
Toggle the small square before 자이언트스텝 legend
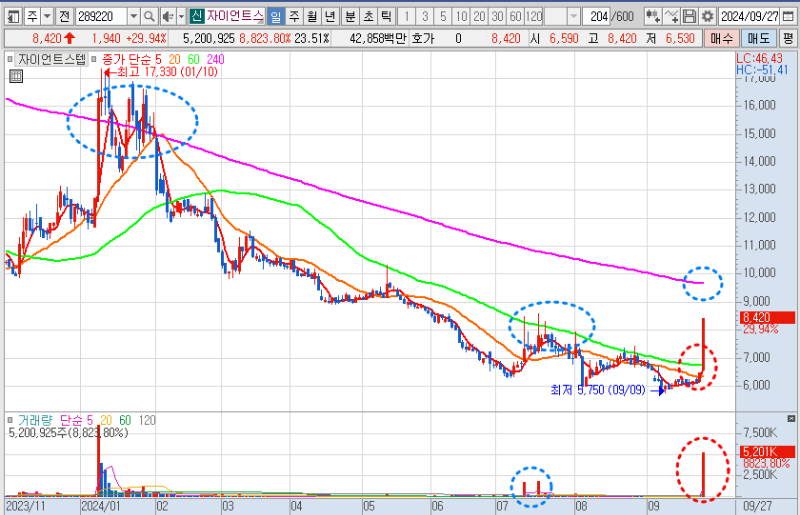click(10, 59)
